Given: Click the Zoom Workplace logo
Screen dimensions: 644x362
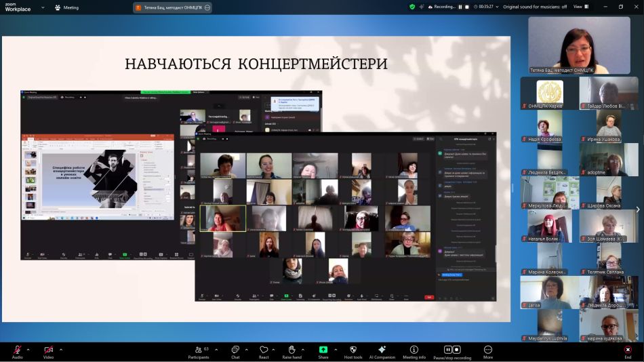Looking at the screenshot, I should [x=18, y=7].
